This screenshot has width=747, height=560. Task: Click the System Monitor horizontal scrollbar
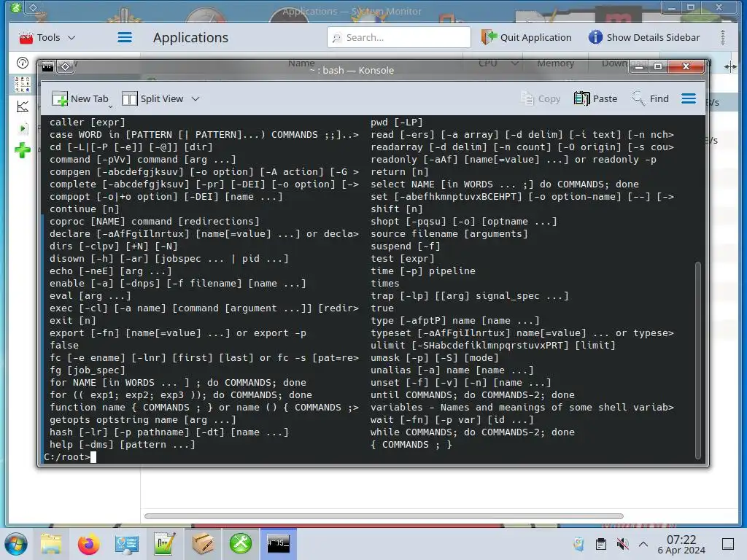pos(384,516)
